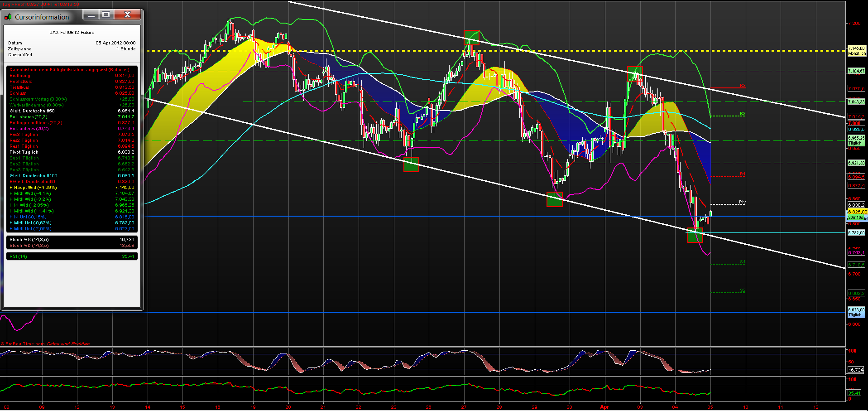Select the 'H Haupt Wid (+4,69%)' row
Image resolution: width=868 pixels, height=411 pixels.
[x=72, y=188]
